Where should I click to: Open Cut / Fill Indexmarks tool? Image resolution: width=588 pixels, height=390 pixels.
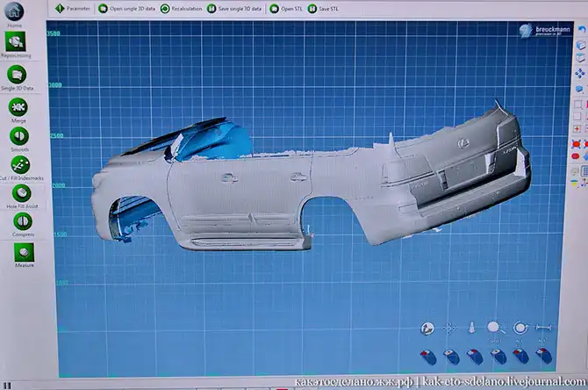pos(19,164)
